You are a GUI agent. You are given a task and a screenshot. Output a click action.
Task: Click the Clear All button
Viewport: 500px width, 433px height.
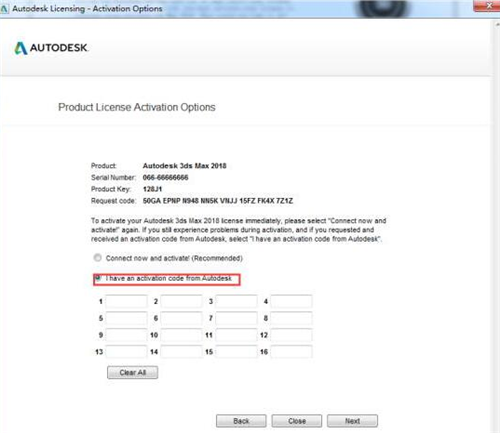point(133,373)
